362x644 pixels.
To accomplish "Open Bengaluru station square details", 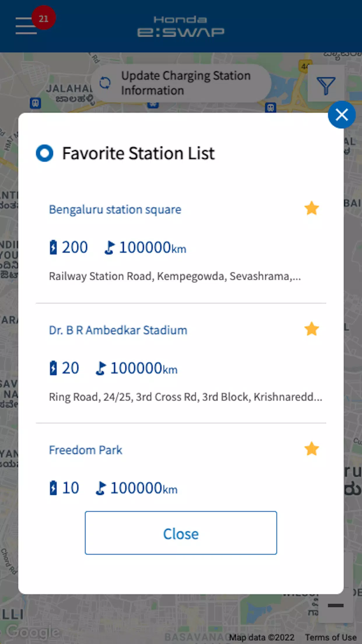I will tap(115, 209).
